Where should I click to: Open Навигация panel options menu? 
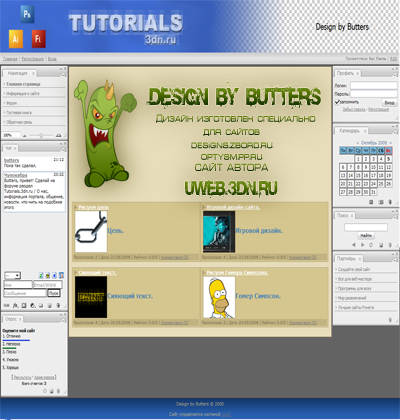tap(64, 75)
